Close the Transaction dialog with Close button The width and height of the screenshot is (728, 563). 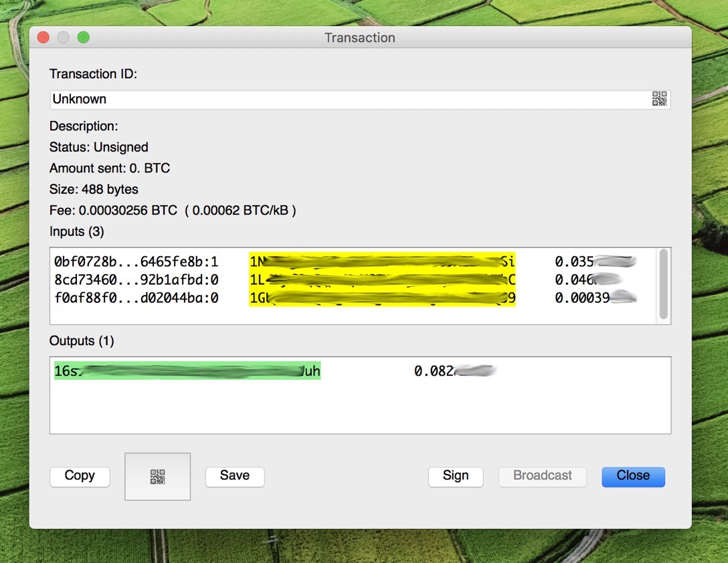click(633, 476)
